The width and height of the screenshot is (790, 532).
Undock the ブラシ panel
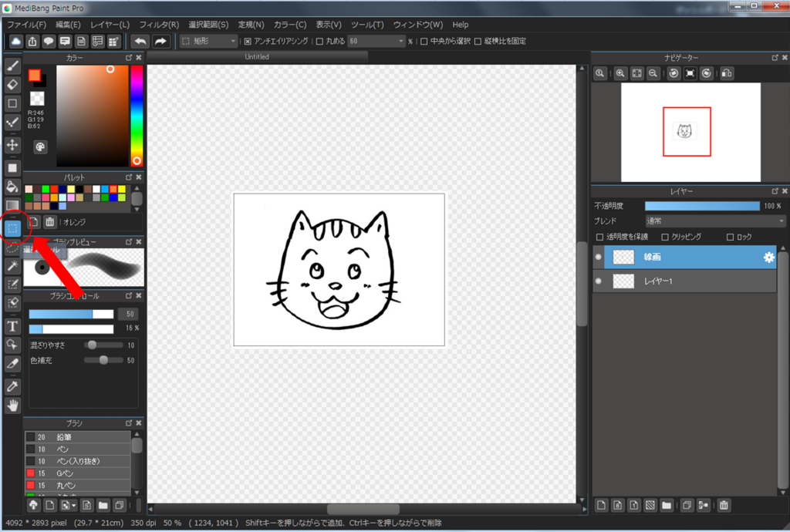point(129,423)
